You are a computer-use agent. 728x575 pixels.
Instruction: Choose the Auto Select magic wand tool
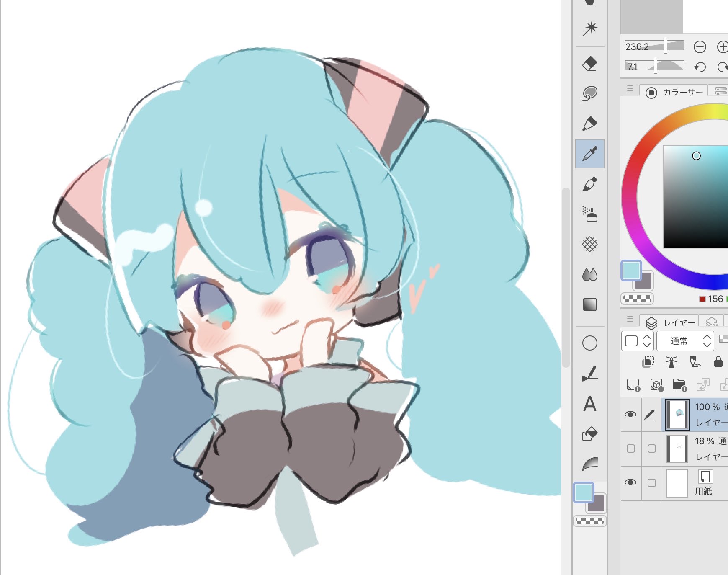(x=590, y=28)
